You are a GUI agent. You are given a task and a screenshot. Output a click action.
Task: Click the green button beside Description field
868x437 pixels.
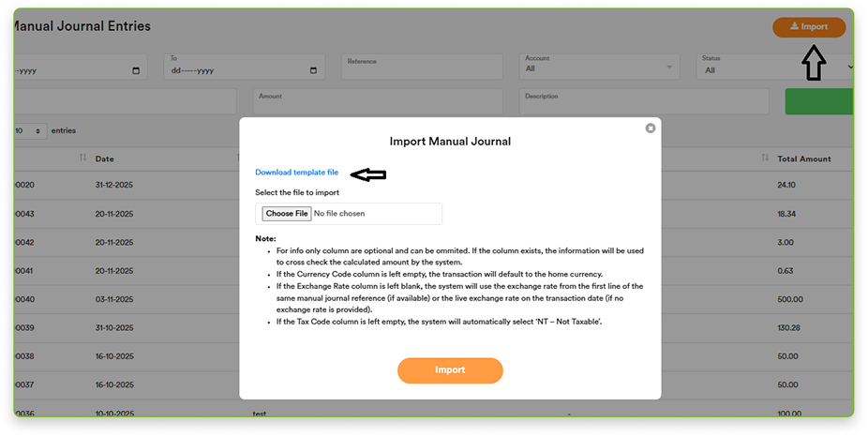[817, 101]
